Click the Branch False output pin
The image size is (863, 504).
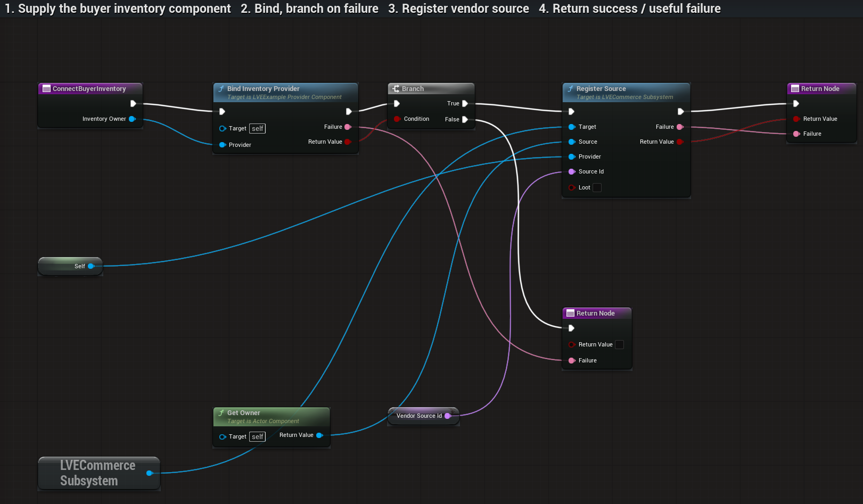click(x=465, y=120)
